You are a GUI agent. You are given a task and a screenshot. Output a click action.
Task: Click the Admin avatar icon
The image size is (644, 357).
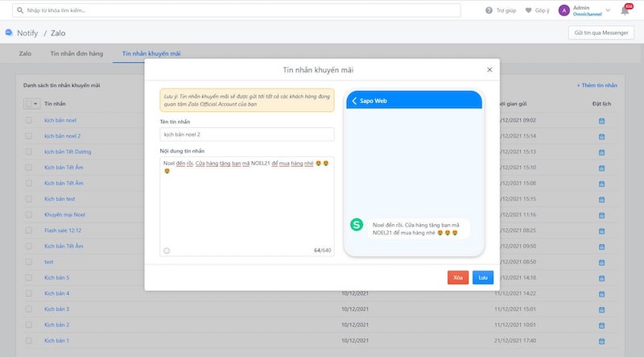coord(563,10)
